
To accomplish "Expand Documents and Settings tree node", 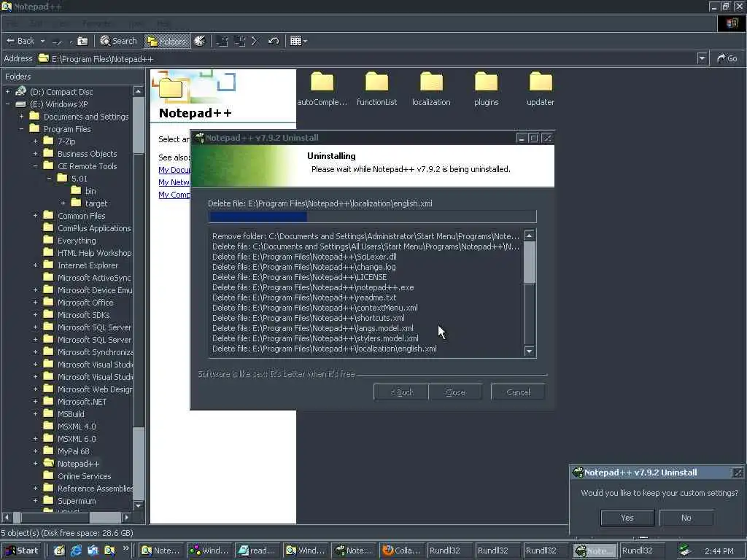I will click(21, 116).
